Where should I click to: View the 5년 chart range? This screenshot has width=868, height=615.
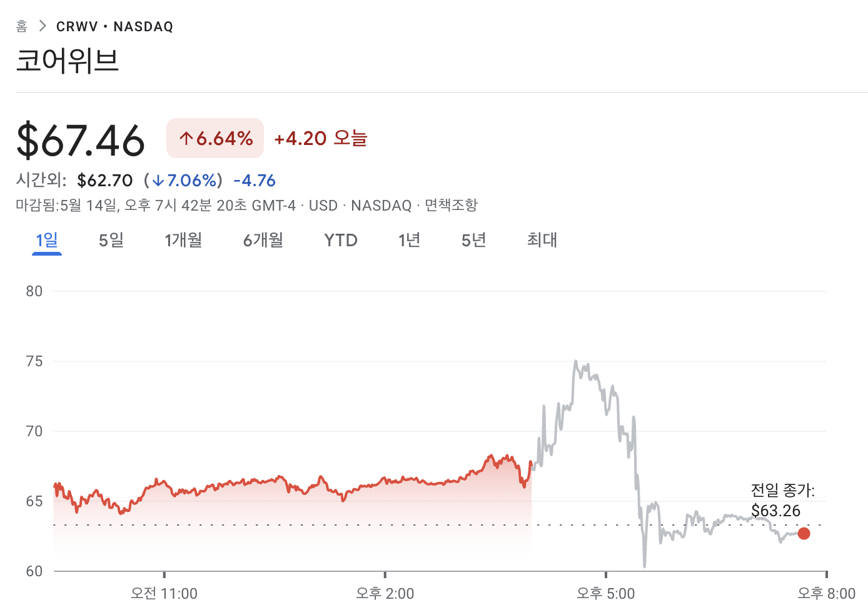point(474,240)
